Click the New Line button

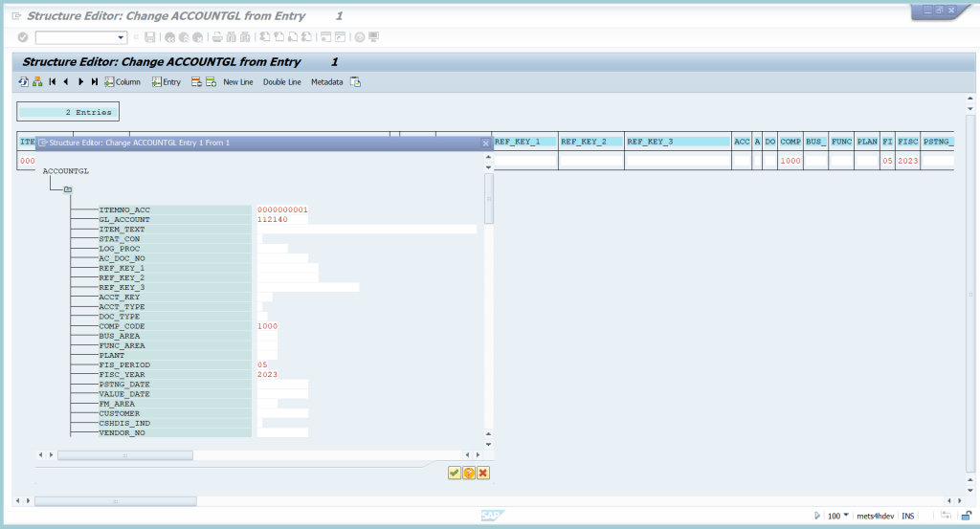(x=238, y=82)
